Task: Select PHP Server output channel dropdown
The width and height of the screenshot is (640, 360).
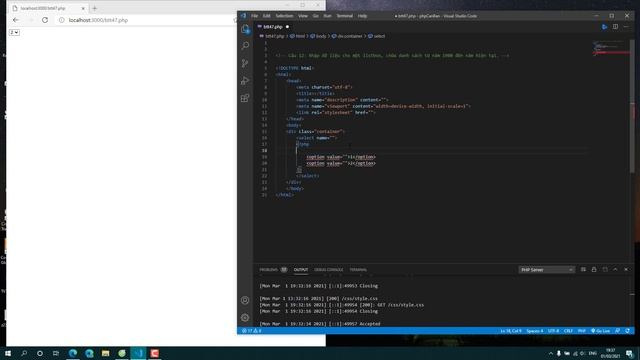Action: pyautogui.click(x=547, y=270)
